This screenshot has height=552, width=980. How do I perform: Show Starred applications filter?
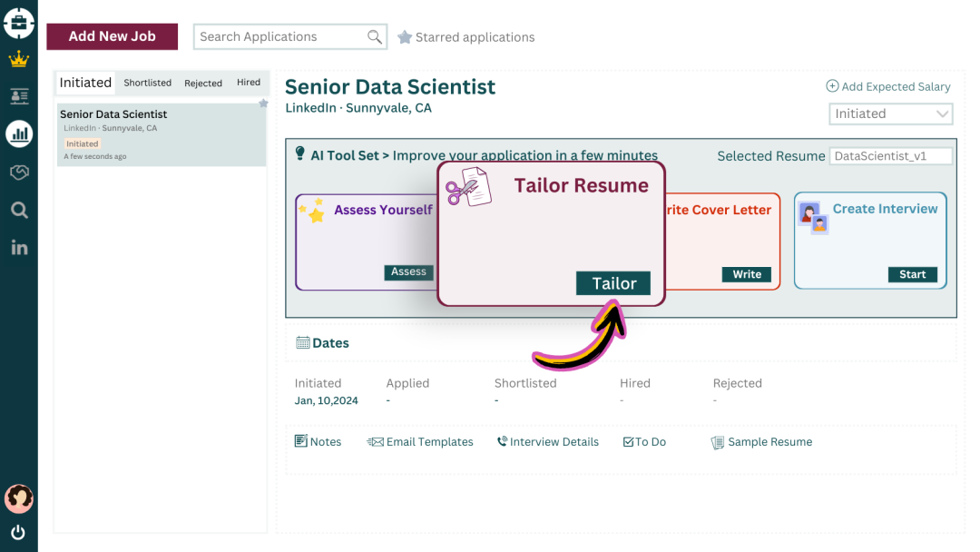pos(465,37)
